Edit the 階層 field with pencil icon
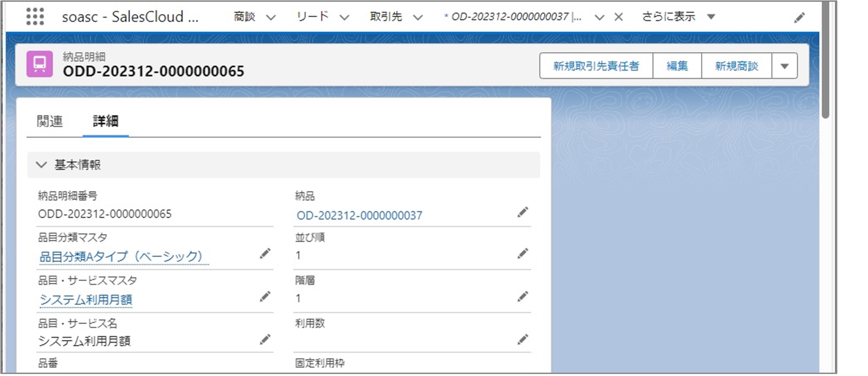 click(x=522, y=296)
